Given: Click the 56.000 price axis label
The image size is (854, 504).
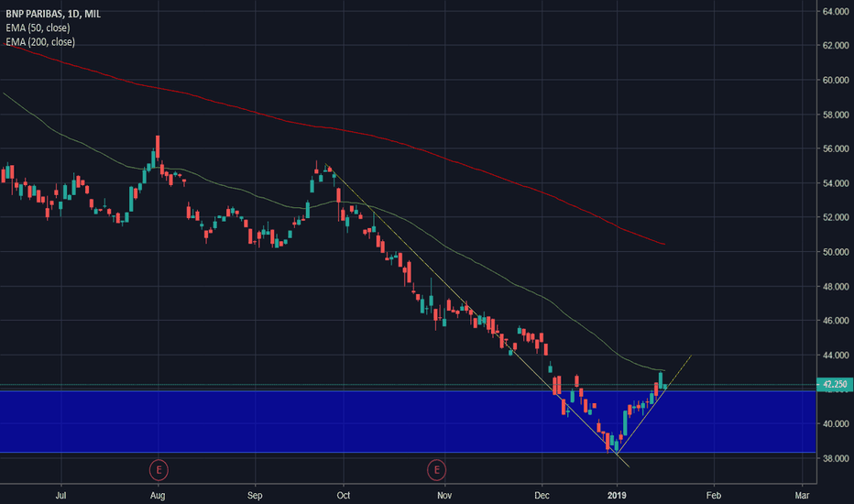Looking at the screenshot, I should click(836, 148).
